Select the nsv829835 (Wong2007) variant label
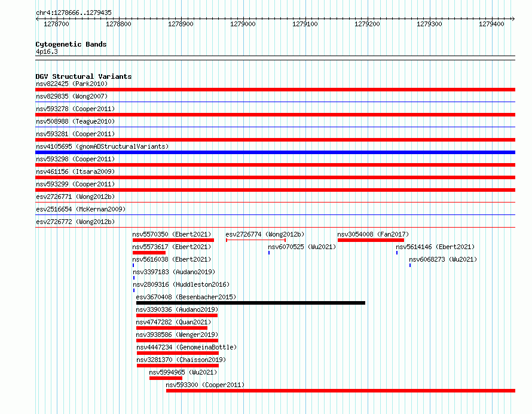Viewport: 532px width, 414px height. [72, 96]
